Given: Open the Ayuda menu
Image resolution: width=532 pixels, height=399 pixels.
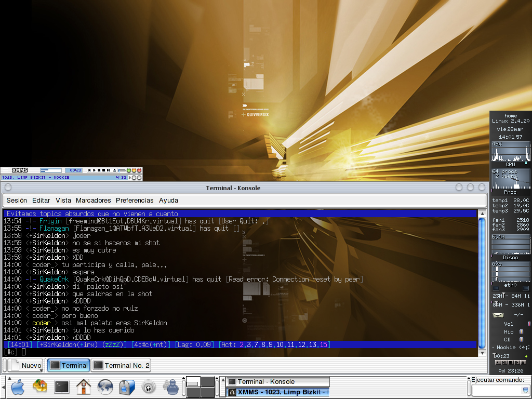Looking at the screenshot, I should coord(169,200).
